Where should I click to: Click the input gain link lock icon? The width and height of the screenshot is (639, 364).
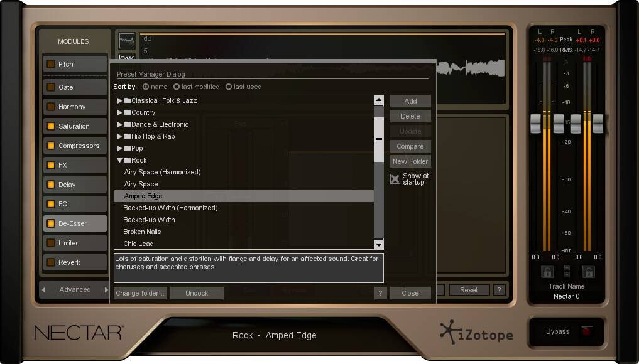point(547,272)
